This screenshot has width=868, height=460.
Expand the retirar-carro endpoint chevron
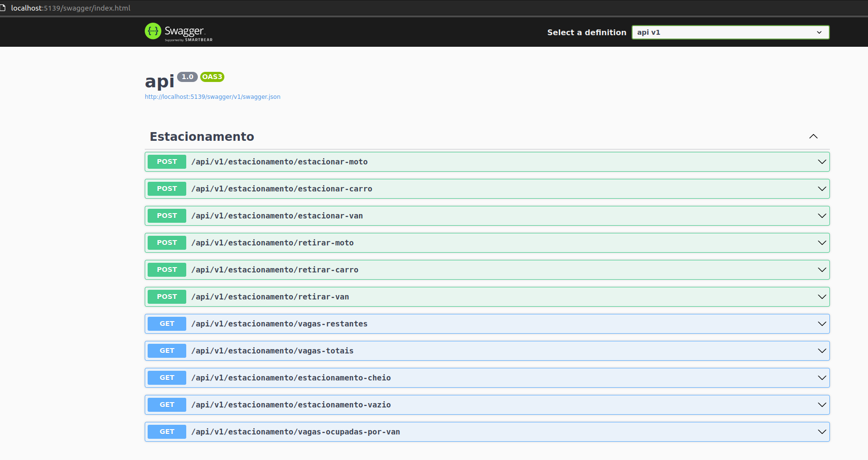pos(822,270)
